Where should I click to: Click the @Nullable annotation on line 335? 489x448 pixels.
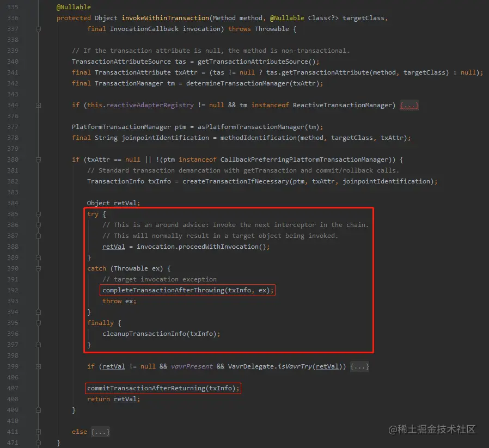(x=74, y=7)
